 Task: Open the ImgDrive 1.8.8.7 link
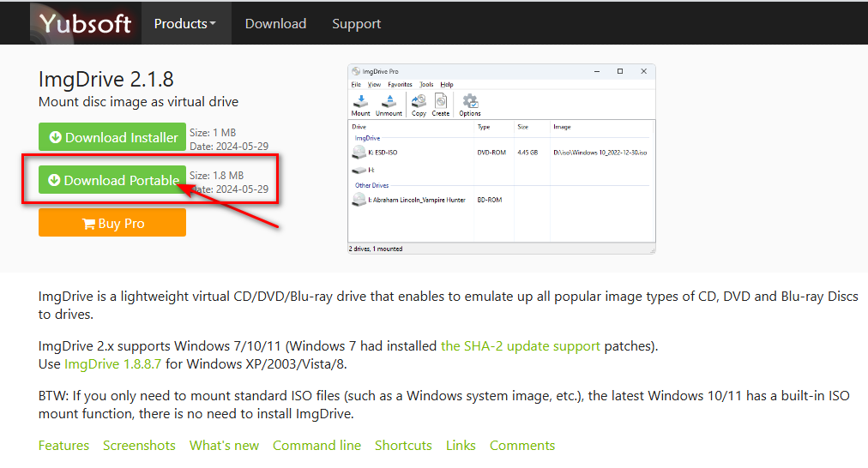(113, 364)
